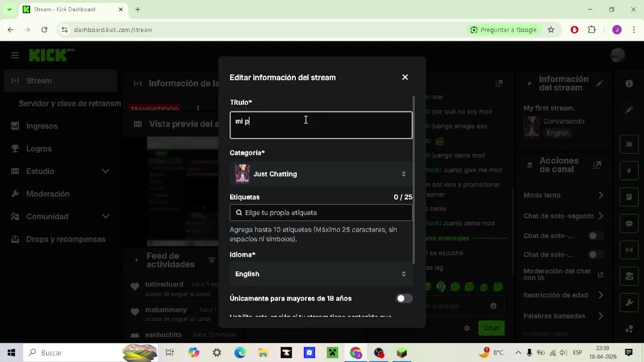Screen dimensions: 644x362
Task: Open the Categoría dropdown showing Just Chatting
Action: [321, 174]
